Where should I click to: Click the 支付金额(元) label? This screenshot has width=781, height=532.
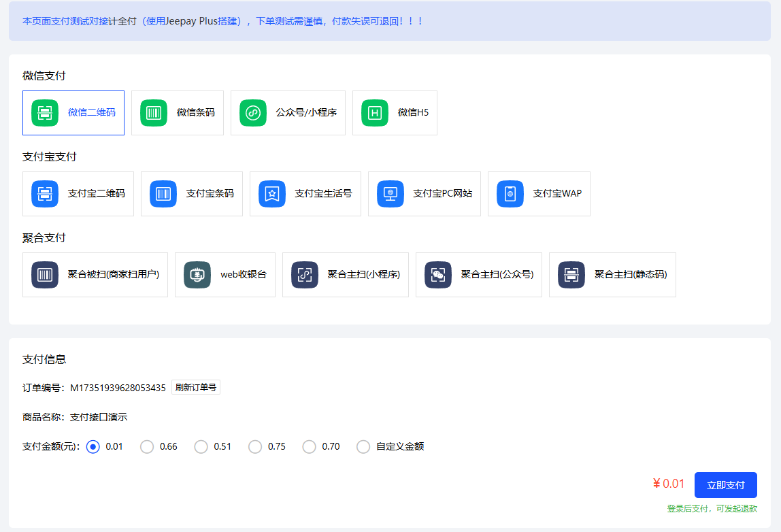tap(51, 447)
